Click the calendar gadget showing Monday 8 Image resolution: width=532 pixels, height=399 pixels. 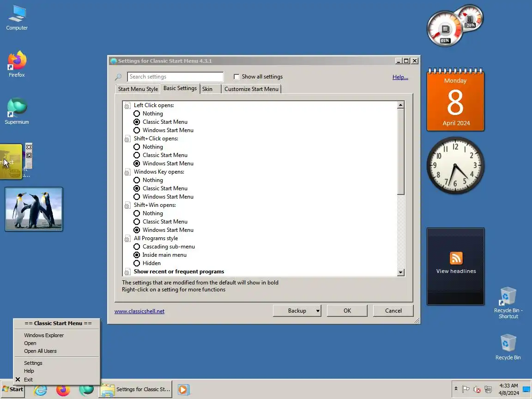click(455, 99)
